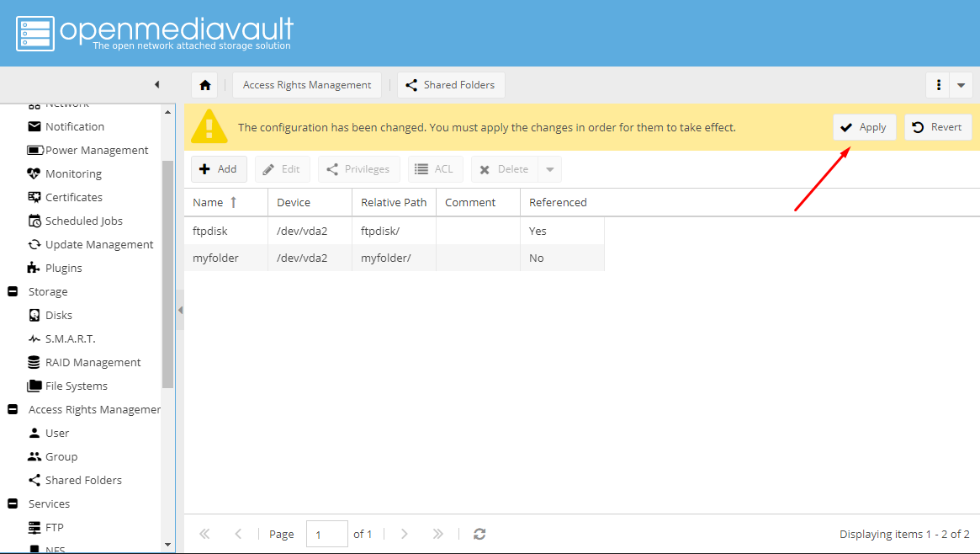Apply the configuration changes

[864, 127]
